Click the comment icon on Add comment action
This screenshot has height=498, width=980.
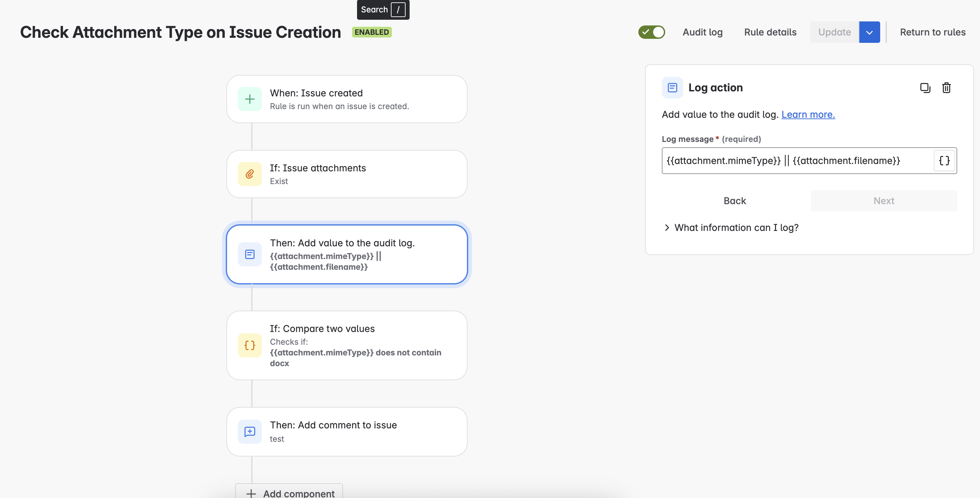tap(250, 431)
